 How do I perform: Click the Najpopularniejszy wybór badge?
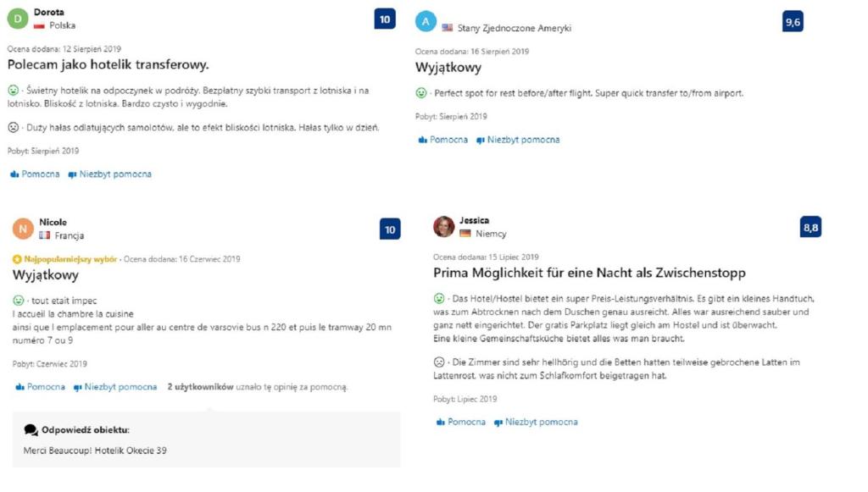click(x=64, y=259)
